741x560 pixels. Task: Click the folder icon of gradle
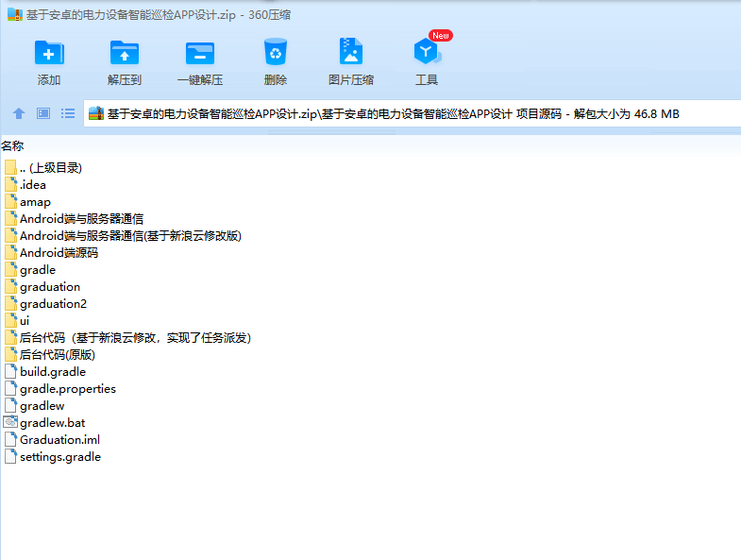click(11, 269)
